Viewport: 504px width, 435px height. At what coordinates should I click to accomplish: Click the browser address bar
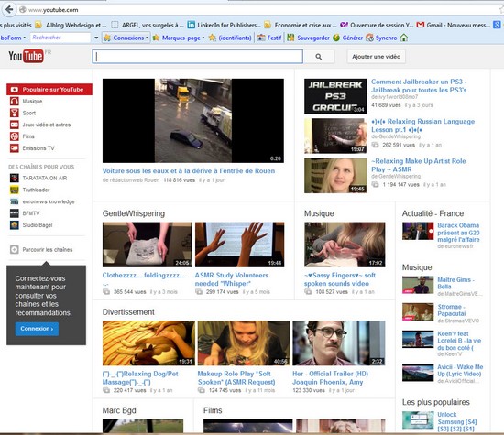point(257,10)
